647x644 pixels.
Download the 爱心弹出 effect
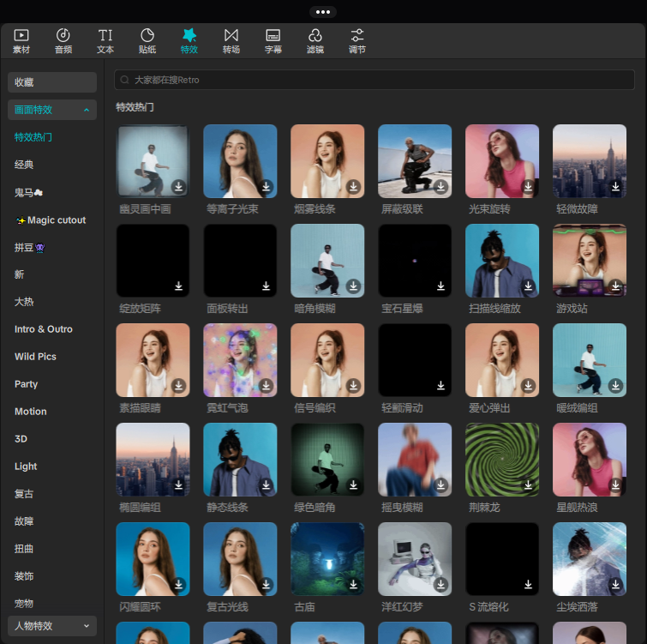[528, 386]
